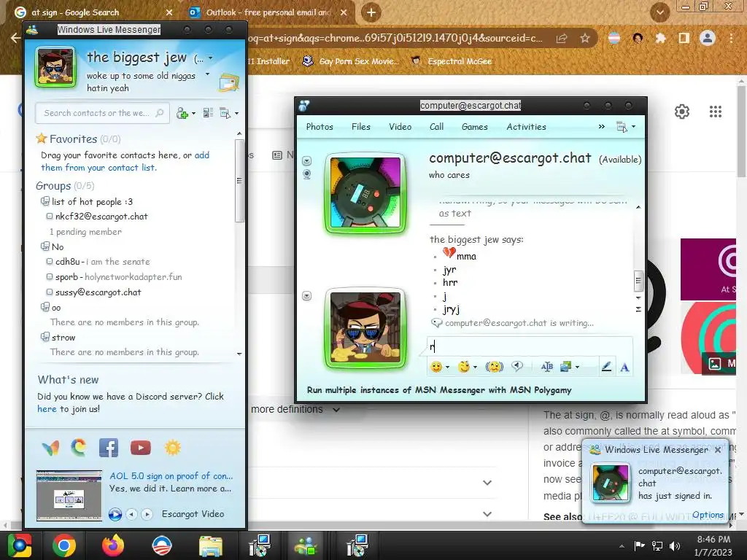The width and height of the screenshot is (747, 560).
Task: Click the voice clip icon
Action: click(517, 366)
